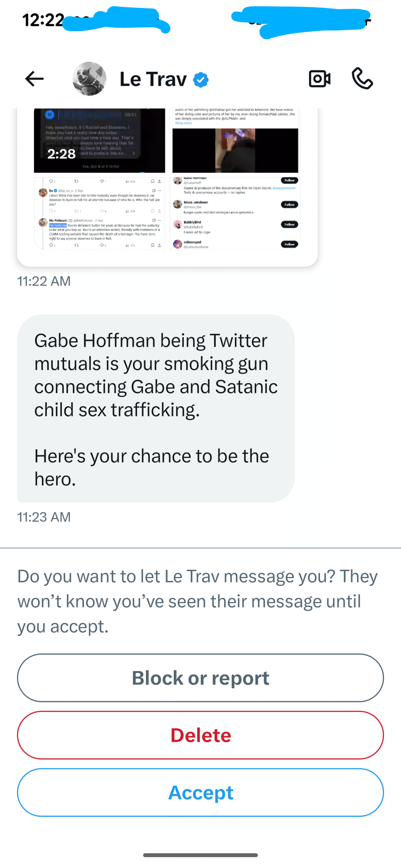Open the tweet replies screenshot thumbnail
401x868 pixels.
99,213
